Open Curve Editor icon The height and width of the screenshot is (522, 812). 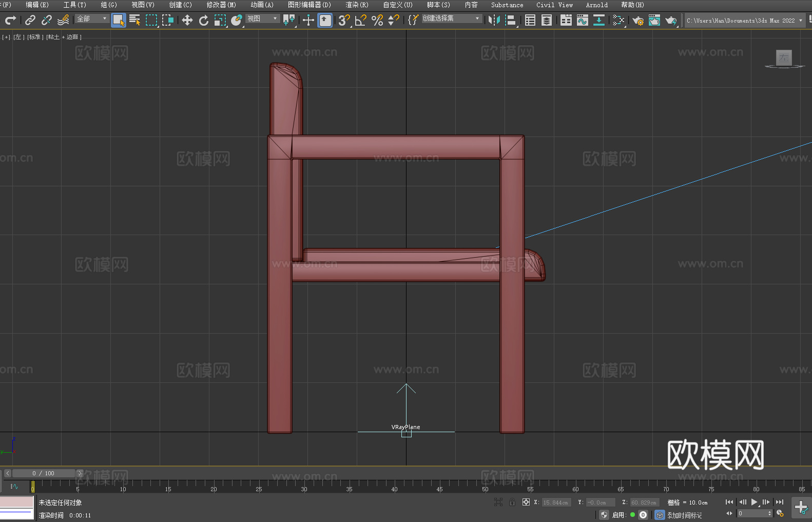[583, 20]
